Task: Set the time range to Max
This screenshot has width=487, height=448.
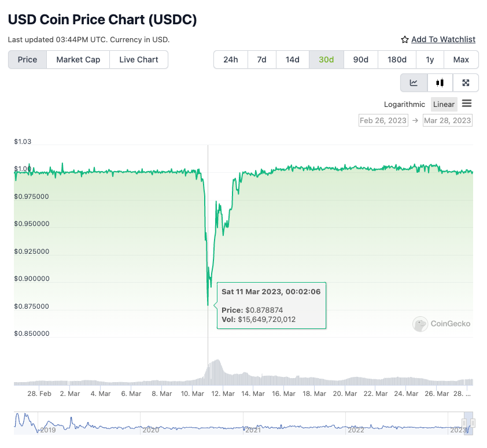Action: [461, 60]
